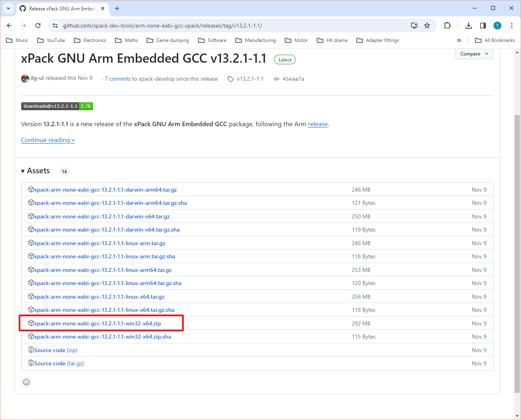Open the Downloads icon in the toolbar

click(468, 25)
